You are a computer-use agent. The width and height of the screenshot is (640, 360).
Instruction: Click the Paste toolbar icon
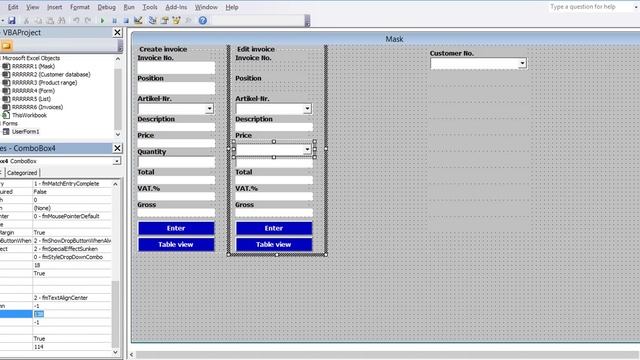tap(50, 20)
